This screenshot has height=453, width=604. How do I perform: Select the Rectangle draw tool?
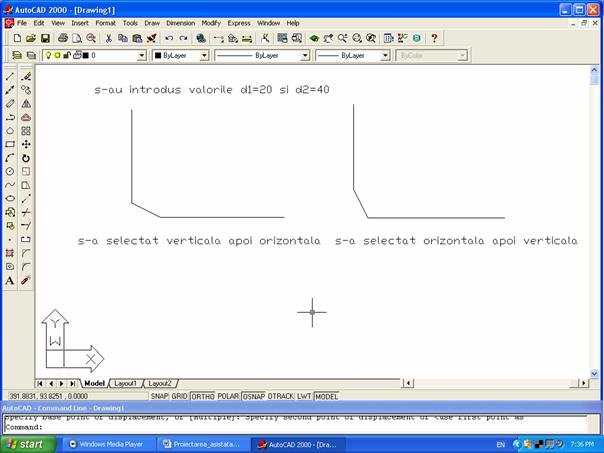click(10, 144)
